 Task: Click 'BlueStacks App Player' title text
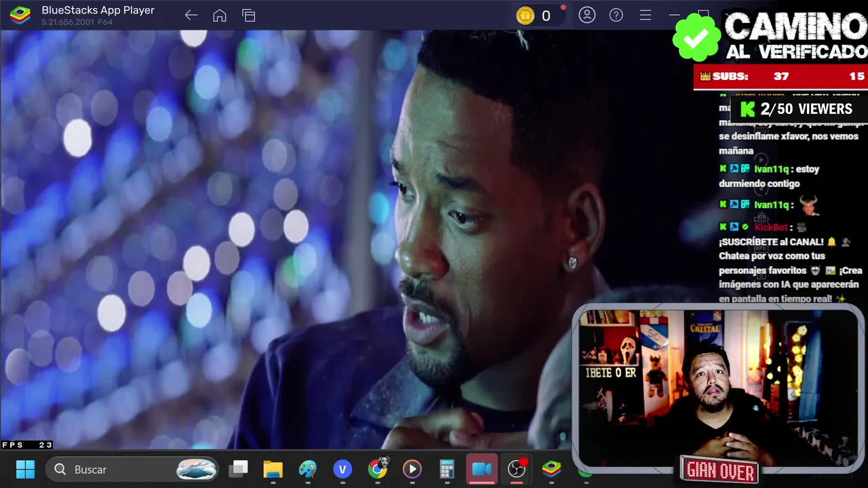tap(98, 10)
